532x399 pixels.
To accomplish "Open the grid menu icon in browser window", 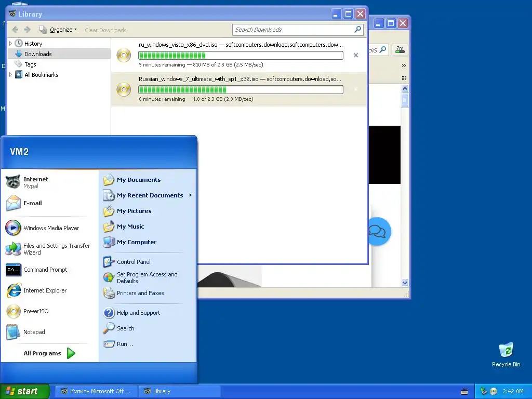I will (x=404, y=78).
